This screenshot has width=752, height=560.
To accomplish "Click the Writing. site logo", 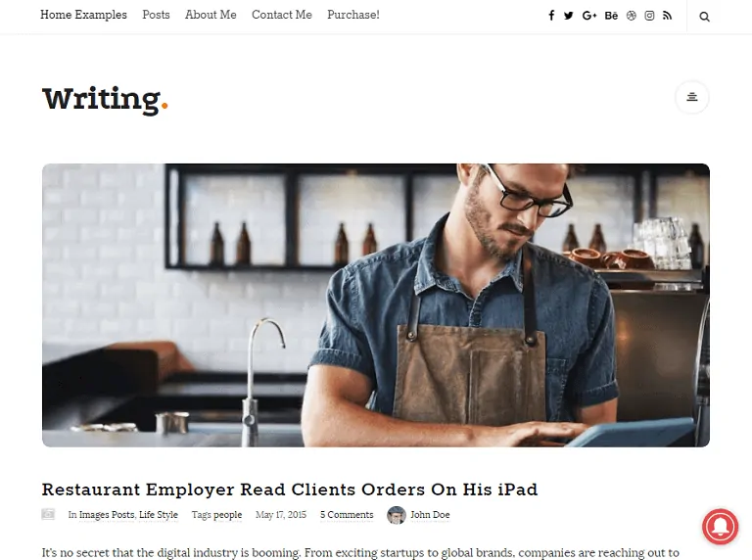I will point(105,100).
